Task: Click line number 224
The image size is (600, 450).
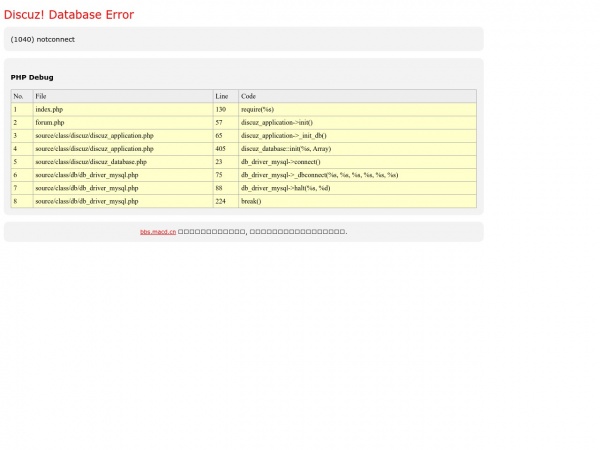Action: click(x=226, y=201)
